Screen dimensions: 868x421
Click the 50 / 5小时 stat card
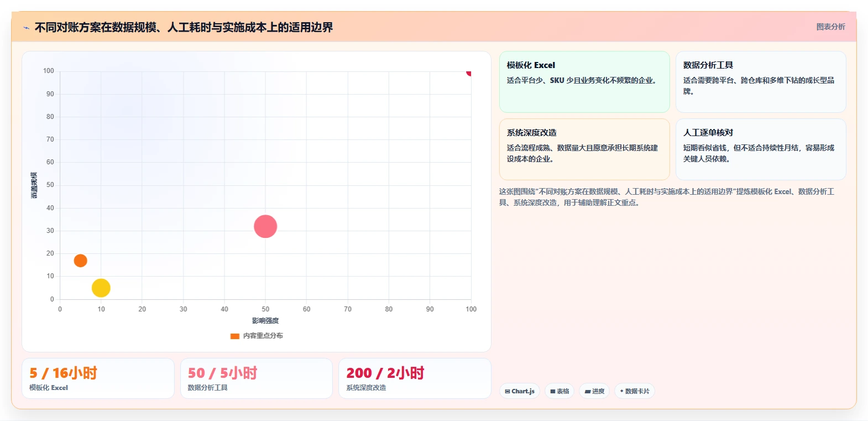point(257,378)
